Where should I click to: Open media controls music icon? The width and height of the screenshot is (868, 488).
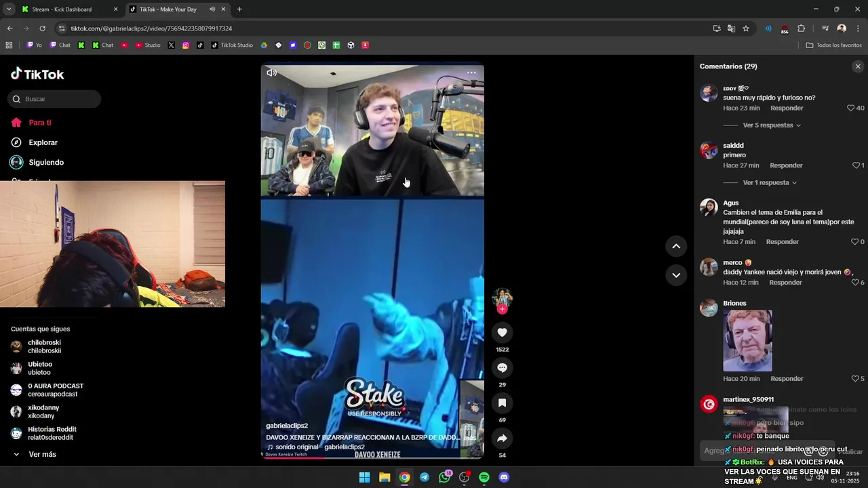825,28
